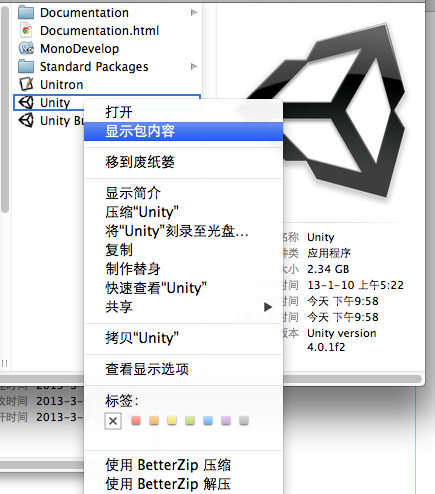This screenshot has height=494, width=435.
Task: Choose 查看显示选项 menu entry
Action: (x=183, y=369)
